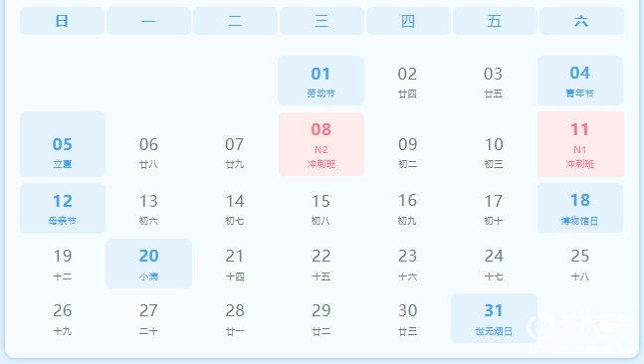Click the 日 weekday header
The image size is (644, 364).
(x=62, y=21)
